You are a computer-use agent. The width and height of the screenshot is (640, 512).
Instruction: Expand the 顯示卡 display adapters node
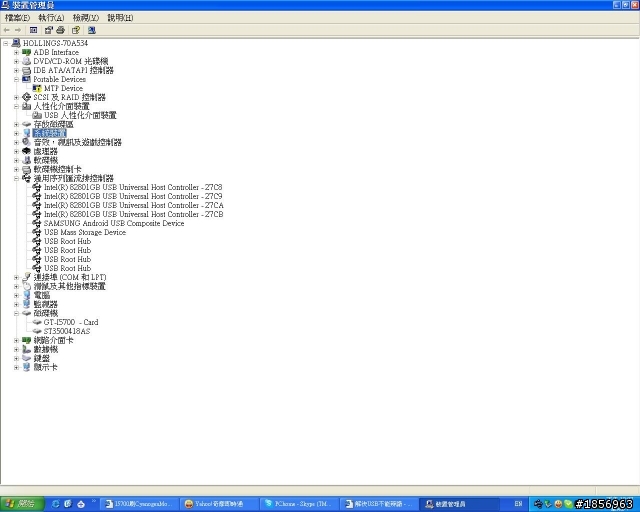(x=16, y=367)
